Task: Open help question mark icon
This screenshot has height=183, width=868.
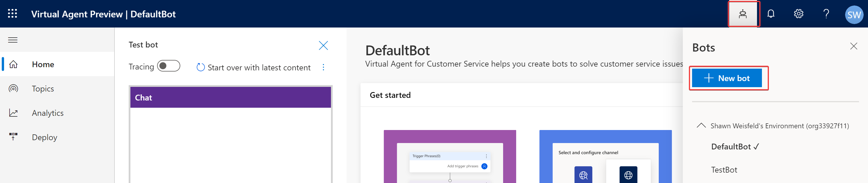Action: [826, 14]
